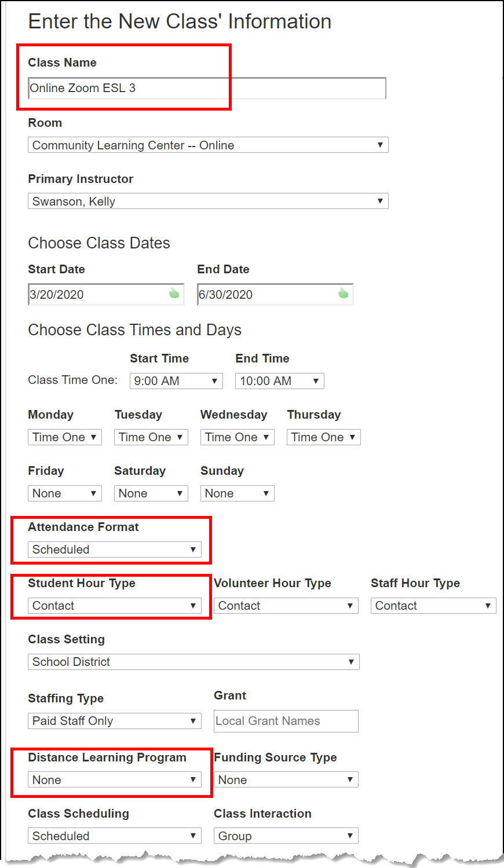504x868 pixels.
Task: Open the Start Date calendar picker icon
Action: click(x=174, y=294)
